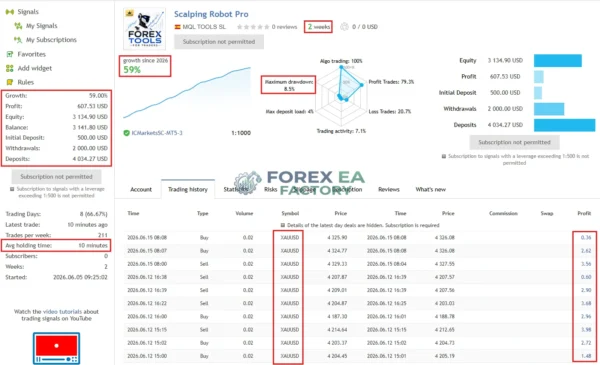Click Sell type in 2026.06.12 15:15 row
Image resolution: width=600 pixels, height=365 pixels.
pos(204,330)
